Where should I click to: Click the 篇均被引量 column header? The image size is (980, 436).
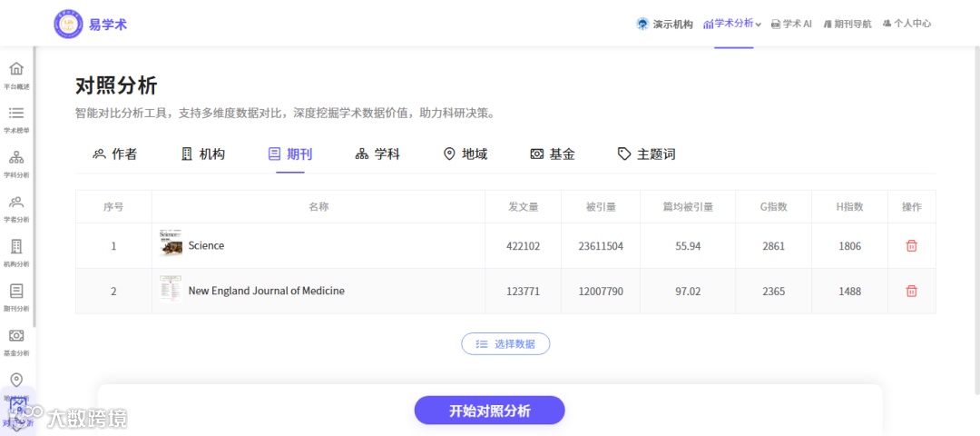pos(688,206)
